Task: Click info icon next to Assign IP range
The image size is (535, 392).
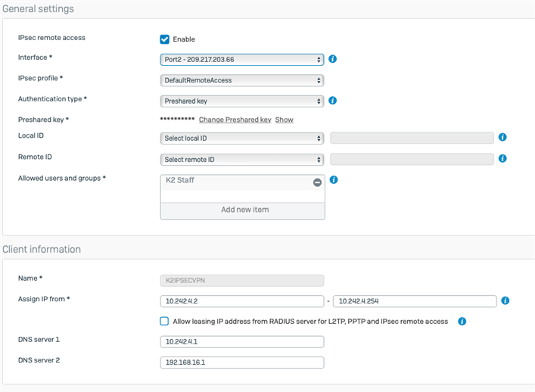Action: click(505, 300)
